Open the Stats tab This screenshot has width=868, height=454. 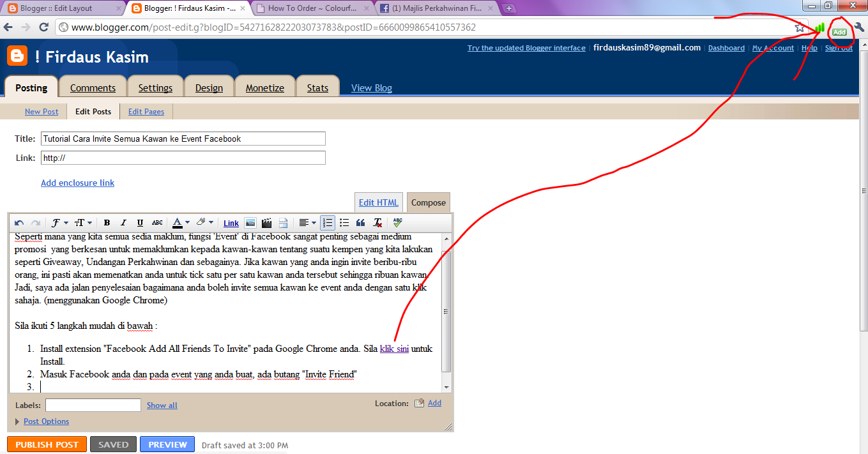click(317, 87)
